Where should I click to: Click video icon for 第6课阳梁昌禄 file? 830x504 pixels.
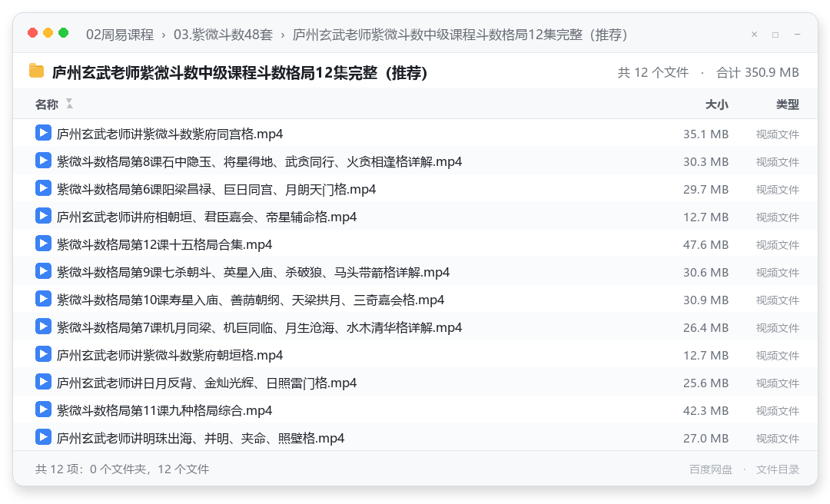click(x=43, y=188)
